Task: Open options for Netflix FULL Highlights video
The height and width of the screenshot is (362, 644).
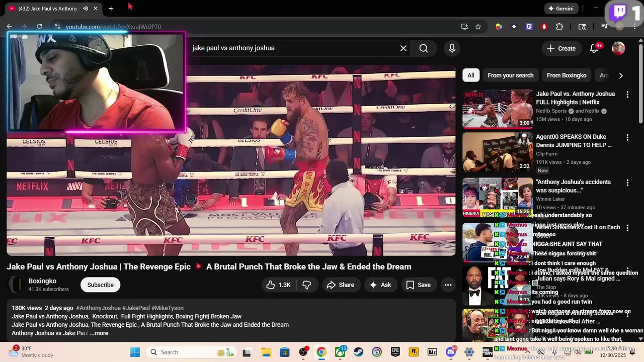Action: pos(627,95)
